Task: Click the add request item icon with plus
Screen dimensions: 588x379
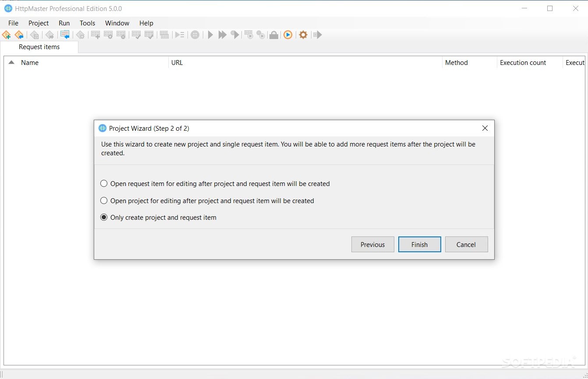Action: tap(96, 35)
